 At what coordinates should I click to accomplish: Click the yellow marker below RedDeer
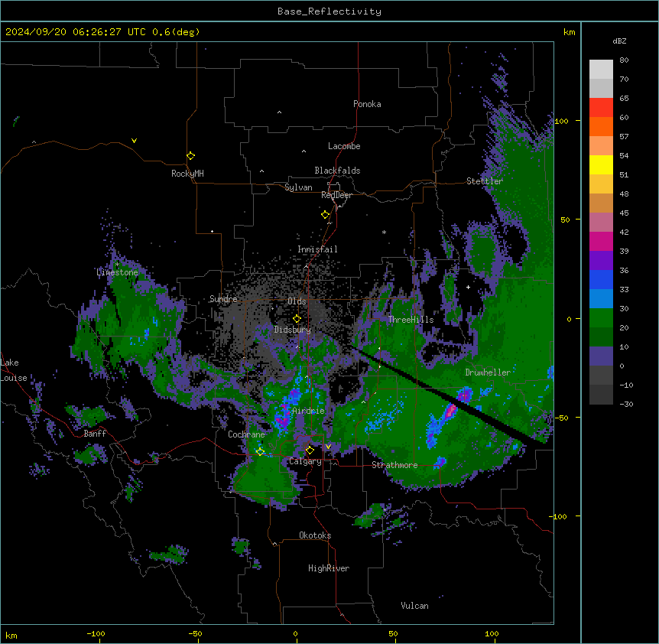click(x=325, y=215)
